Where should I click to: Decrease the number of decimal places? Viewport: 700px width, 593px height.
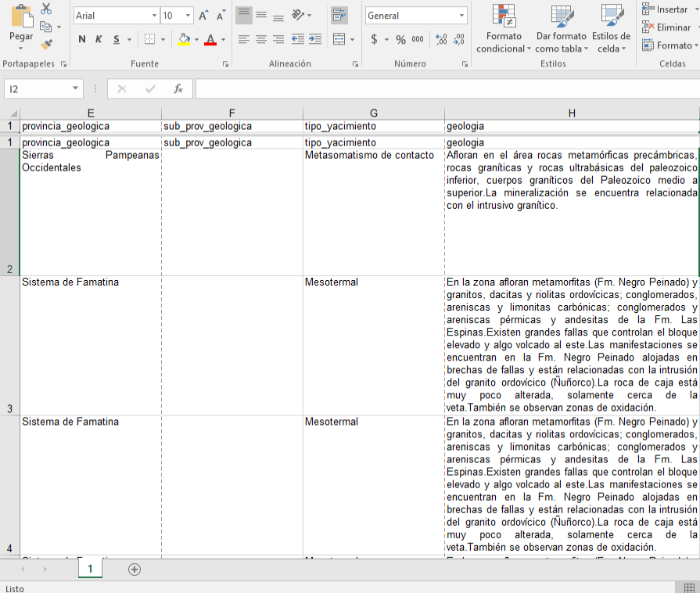pos(458,39)
